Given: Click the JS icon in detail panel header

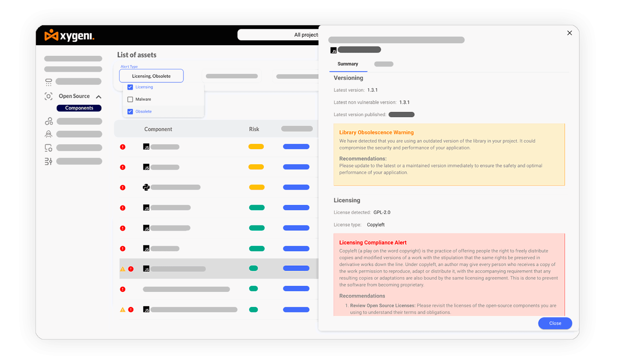Looking at the screenshot, I should click(334, 50).
